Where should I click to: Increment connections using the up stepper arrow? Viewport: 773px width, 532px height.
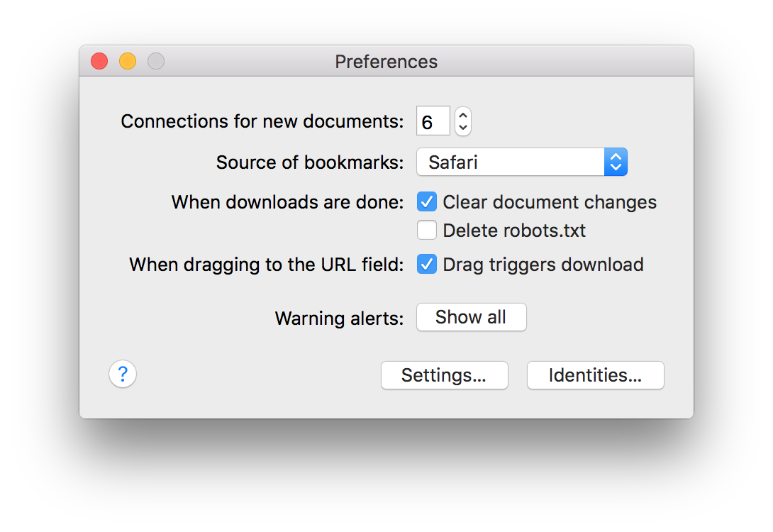pyautogui.click(x=462, y=116)
